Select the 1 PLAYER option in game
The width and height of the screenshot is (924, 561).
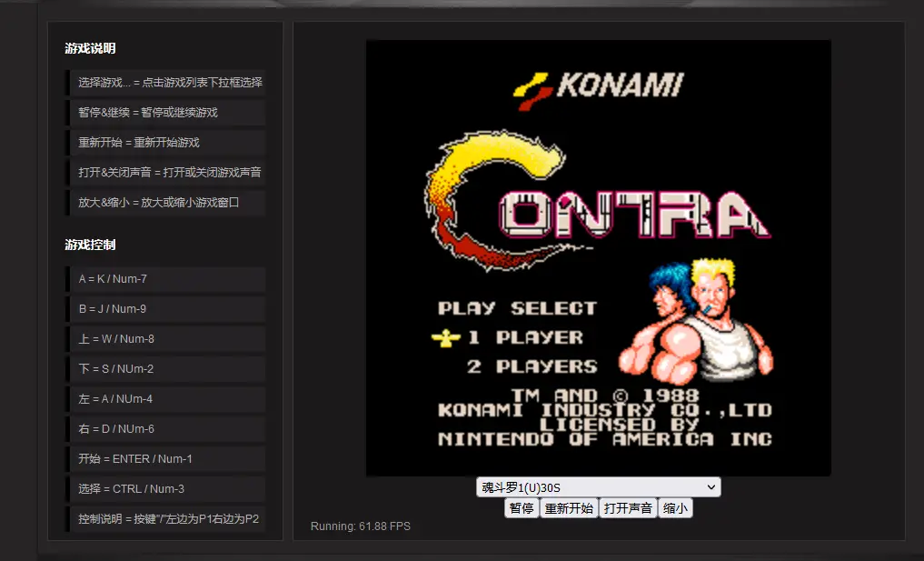[x=525, y=337]
